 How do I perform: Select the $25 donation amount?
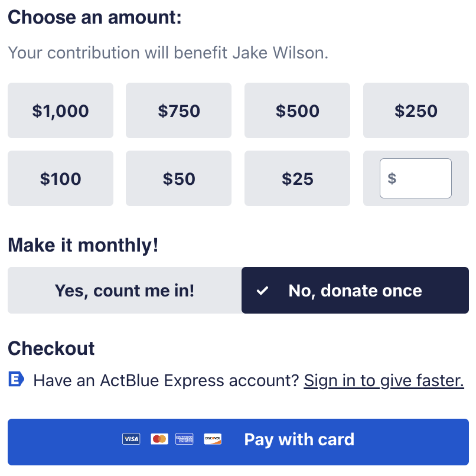[297, 178]
